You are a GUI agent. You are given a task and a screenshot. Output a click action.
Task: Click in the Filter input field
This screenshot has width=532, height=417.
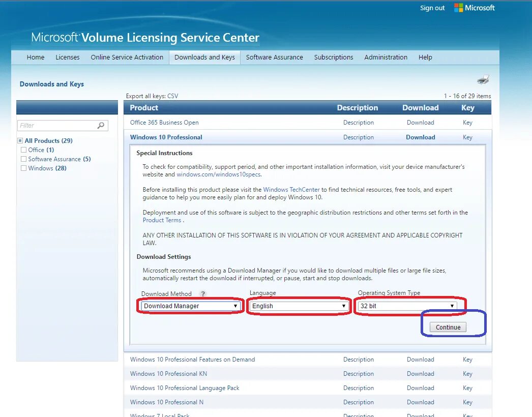coord(63,126)
